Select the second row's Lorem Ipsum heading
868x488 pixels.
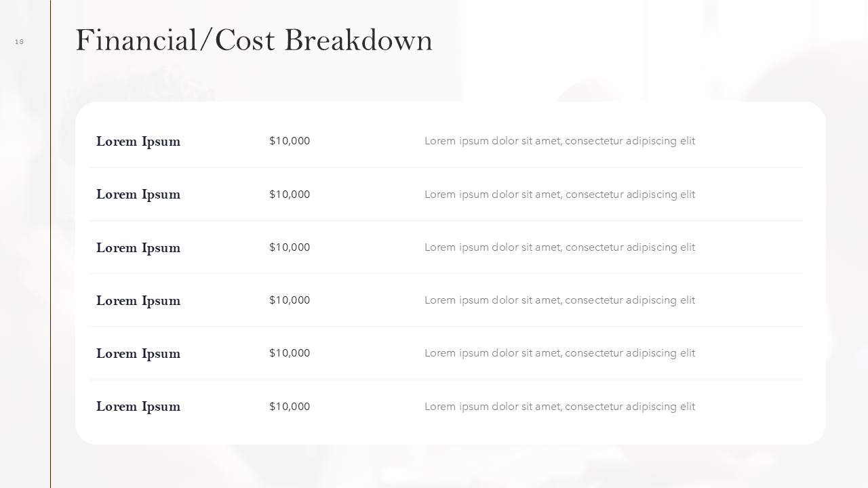click(x=138, y=195)
